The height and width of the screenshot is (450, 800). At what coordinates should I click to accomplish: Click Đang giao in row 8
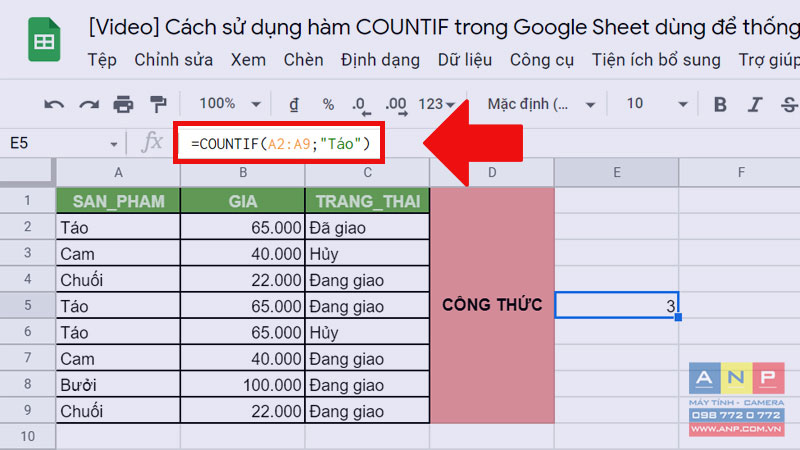point(367,385)
